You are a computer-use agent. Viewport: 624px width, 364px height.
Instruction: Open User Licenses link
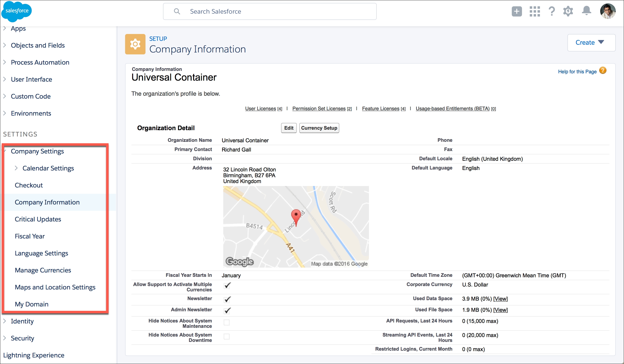[260, 109]
